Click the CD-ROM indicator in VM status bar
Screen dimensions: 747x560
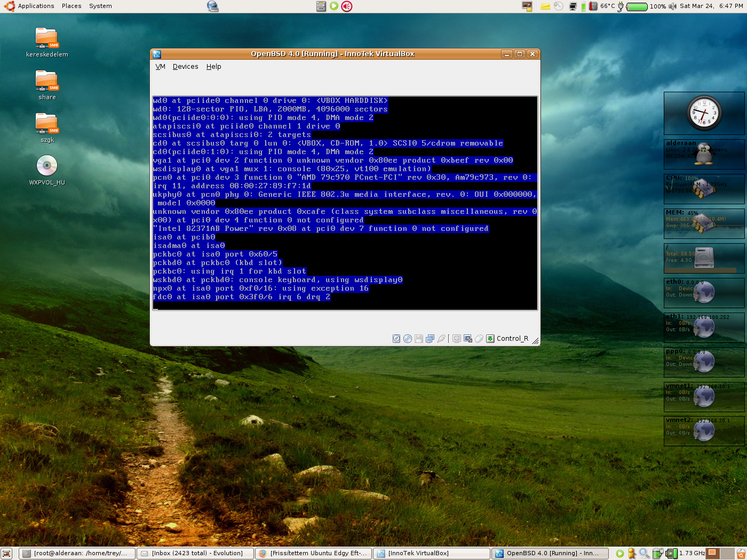coord(408,339)
